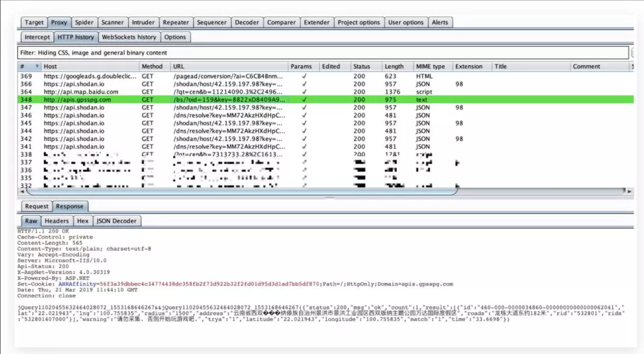This screenshot has width=644, height=354.
Task: Sort by the Host column header
Action: pos(90,66)
